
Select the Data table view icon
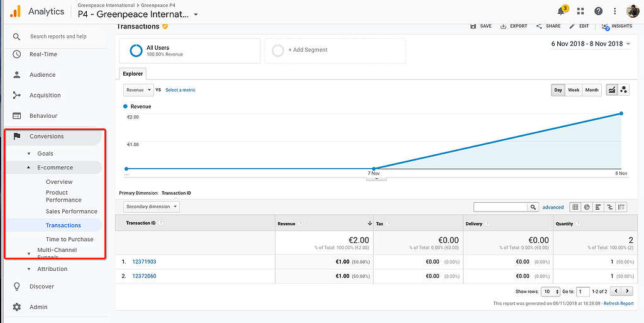(575, 207)
